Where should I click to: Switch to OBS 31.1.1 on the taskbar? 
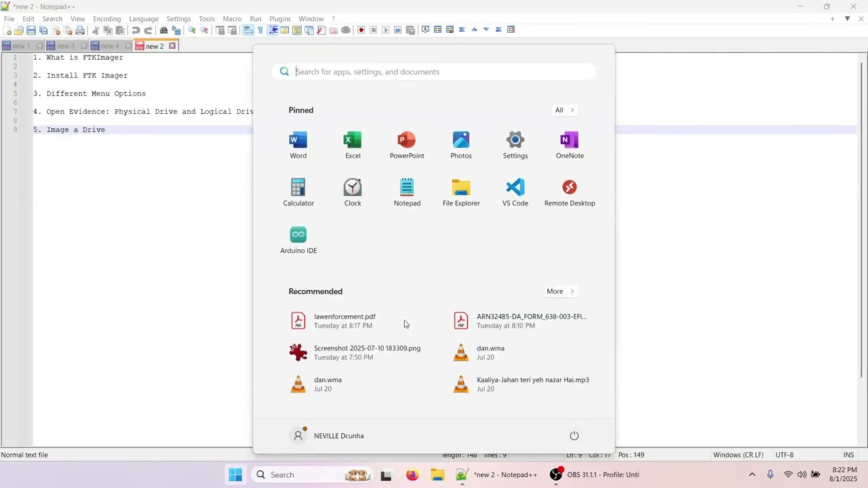coord(594,475)
